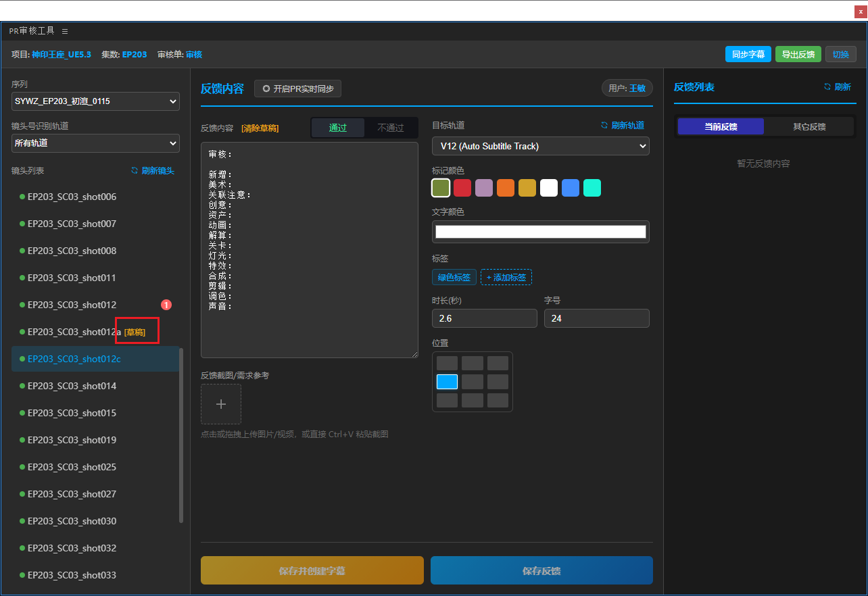Viewport: 868px width, 596px height.
Task: Click the 同步字幕 button
Action: (x=748, y=55)
